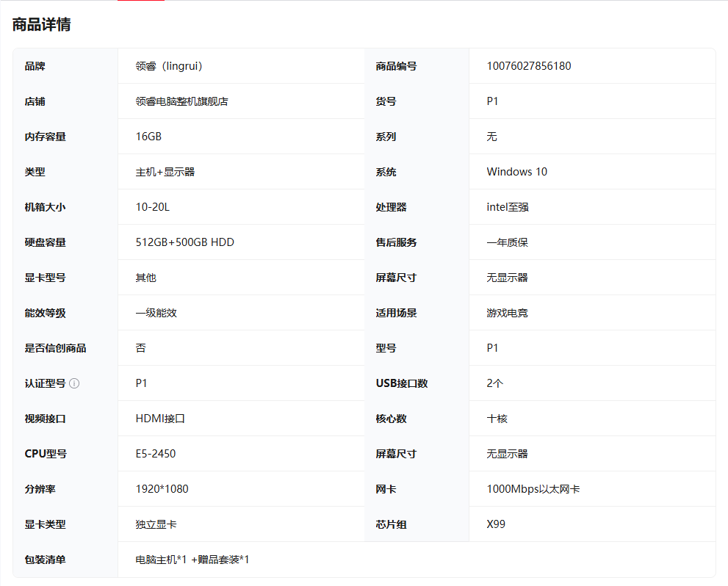The height and width of the screenshot is (586, 728).
Task: Select the product number 10076027856180
Action: [528, 66]
